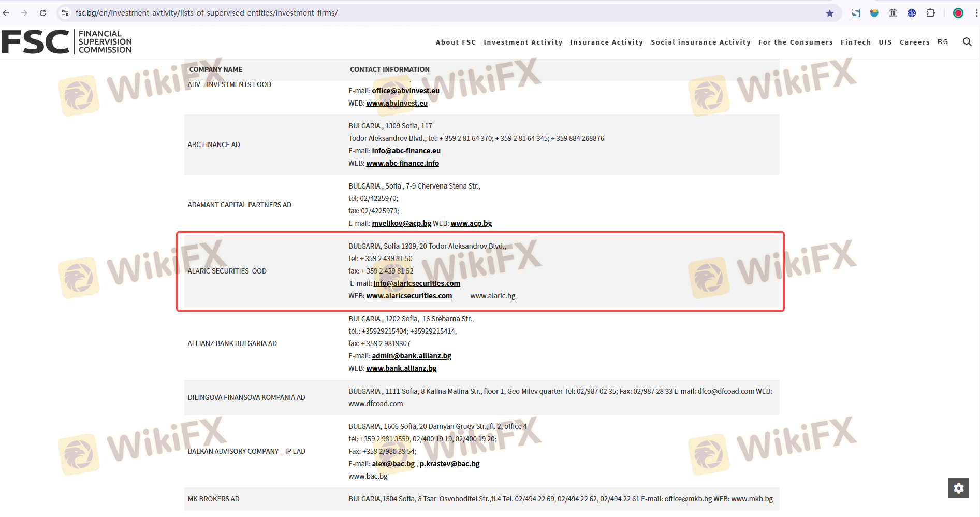Open info@abc-finance.eu email link

[406, 151]
